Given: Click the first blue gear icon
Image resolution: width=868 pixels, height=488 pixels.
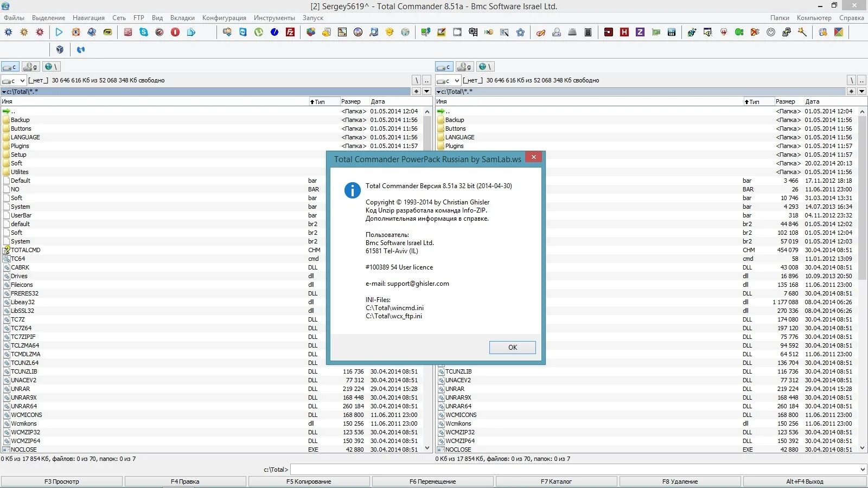Looking at the screenshot, I should [8, 33].
